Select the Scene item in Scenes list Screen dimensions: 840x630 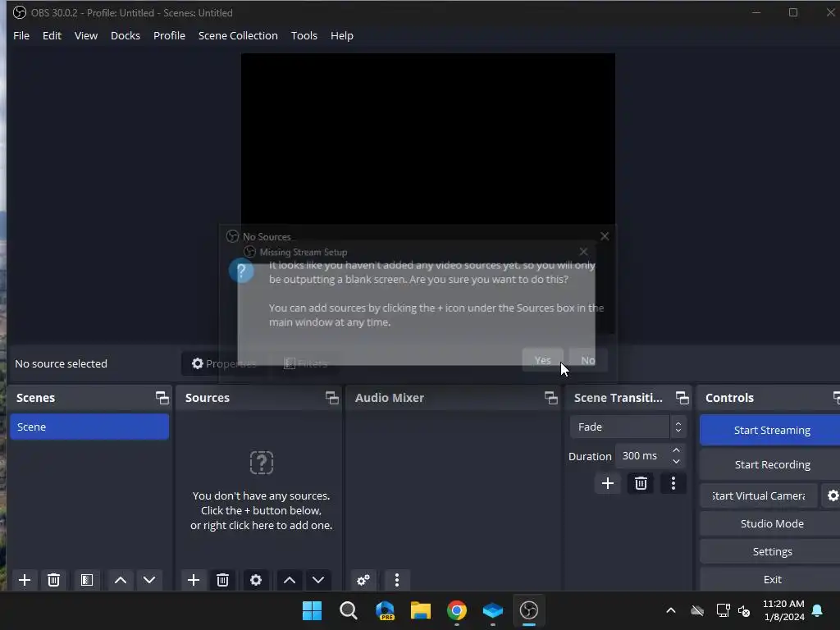[x=89, y=427]
